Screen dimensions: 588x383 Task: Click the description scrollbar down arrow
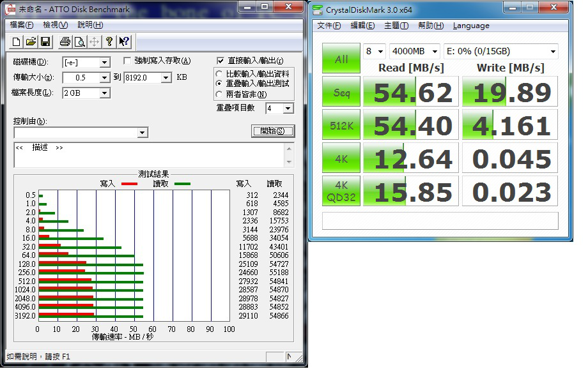289,161
